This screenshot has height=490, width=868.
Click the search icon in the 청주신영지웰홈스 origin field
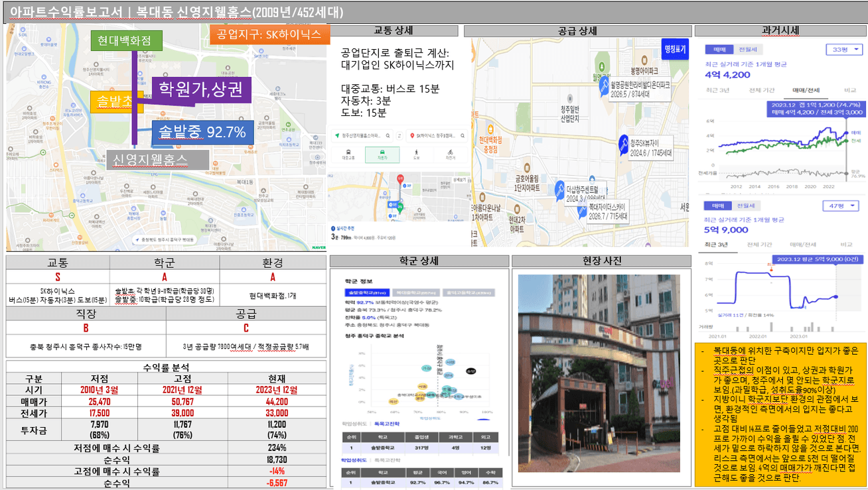click(x=388, y=136)
